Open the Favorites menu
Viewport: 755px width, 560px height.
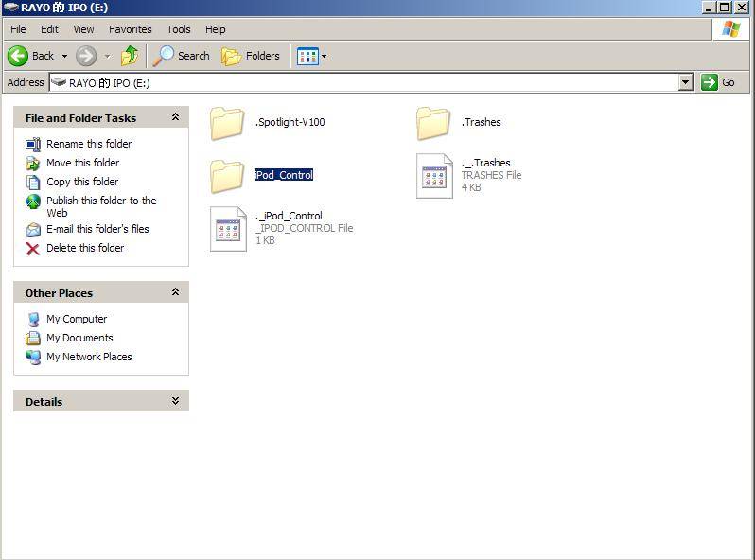(130, 29)
